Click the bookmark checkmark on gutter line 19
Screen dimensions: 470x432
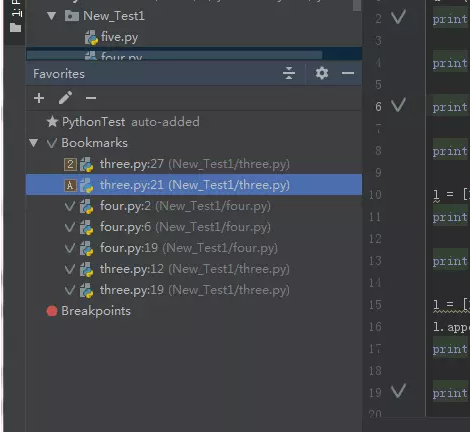[x=398, y=391]
